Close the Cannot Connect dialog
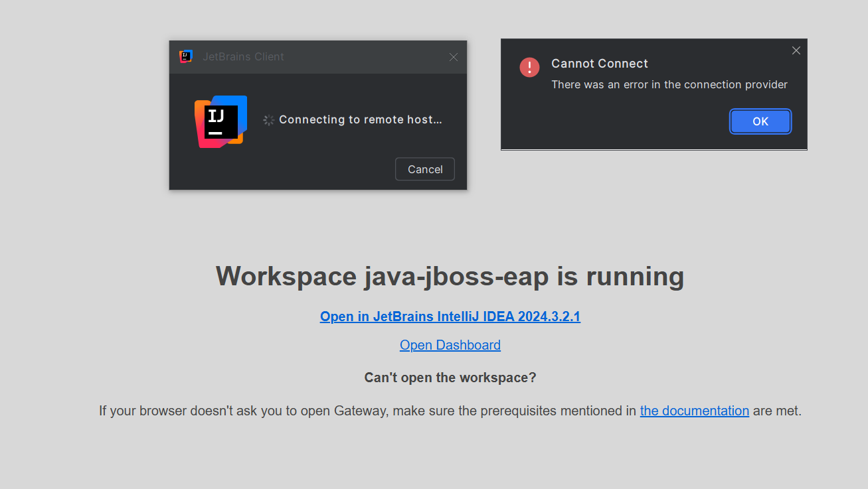Image resolution: width=868 pixels, height=489 pixels. tap(796, 50)
